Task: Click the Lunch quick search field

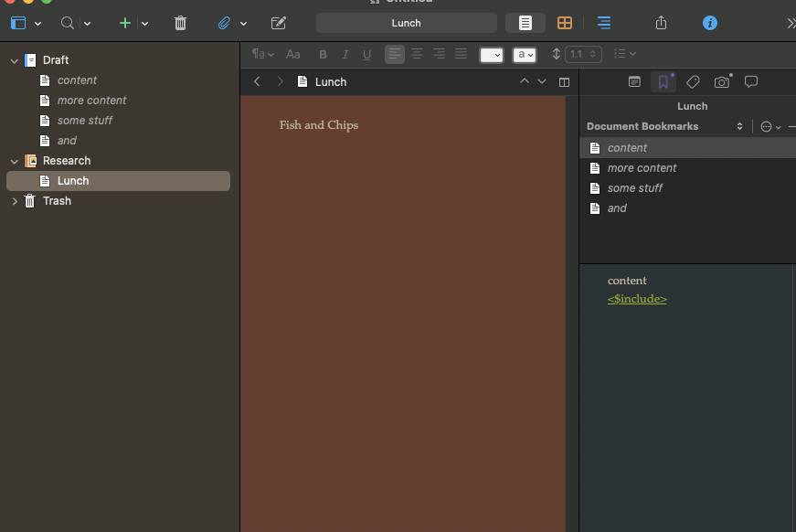Action: point(407,23)
